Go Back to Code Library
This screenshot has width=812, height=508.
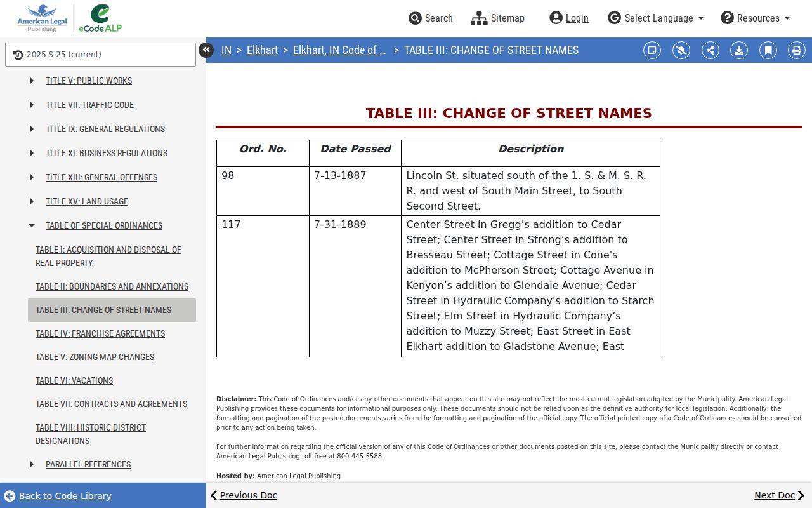(x=58, y=496)
